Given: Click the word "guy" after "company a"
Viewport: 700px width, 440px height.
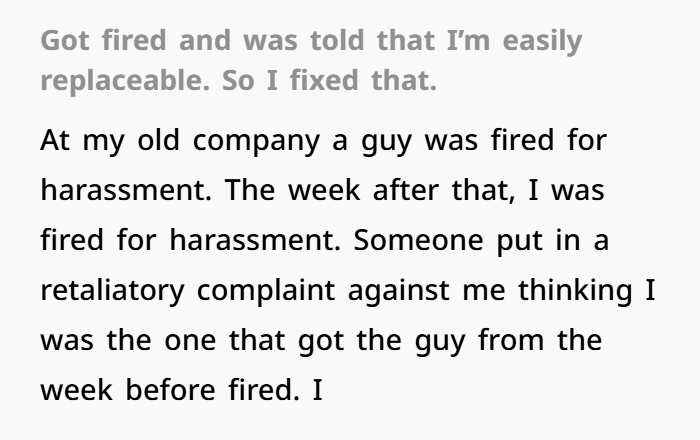Looking at the screenshot, I should pyautogui.click(x=386, y=142).
